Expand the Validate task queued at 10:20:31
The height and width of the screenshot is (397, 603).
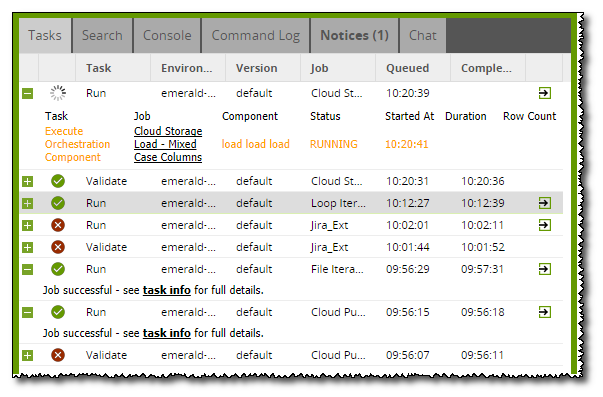[27, 181]
